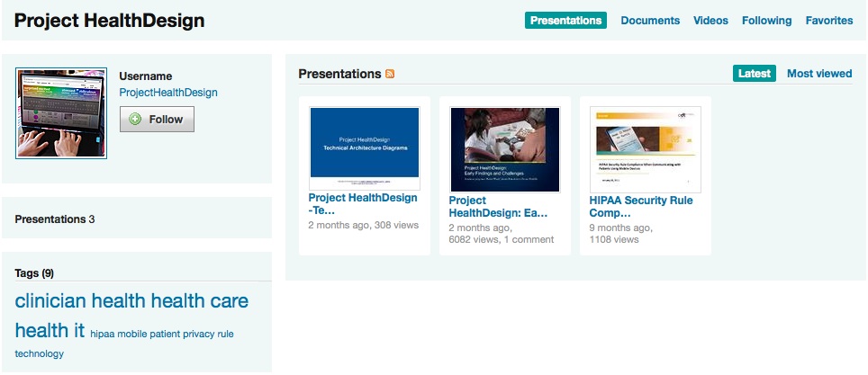Open the Favorites tab
This screenshot has height=375, width=868.
828,21
